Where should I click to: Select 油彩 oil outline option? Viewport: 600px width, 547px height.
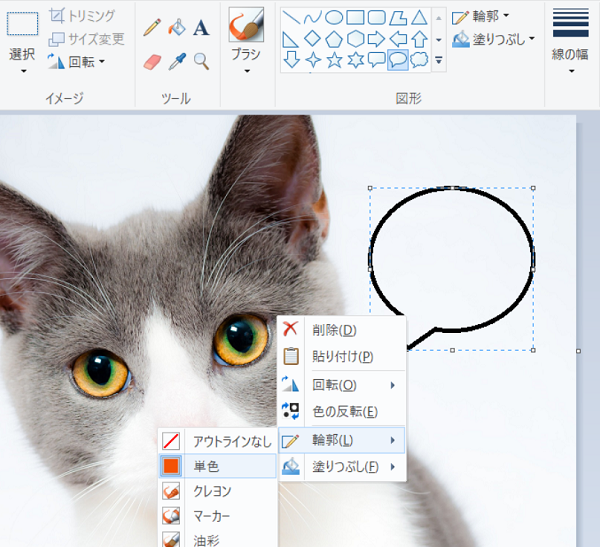[217, 539]
